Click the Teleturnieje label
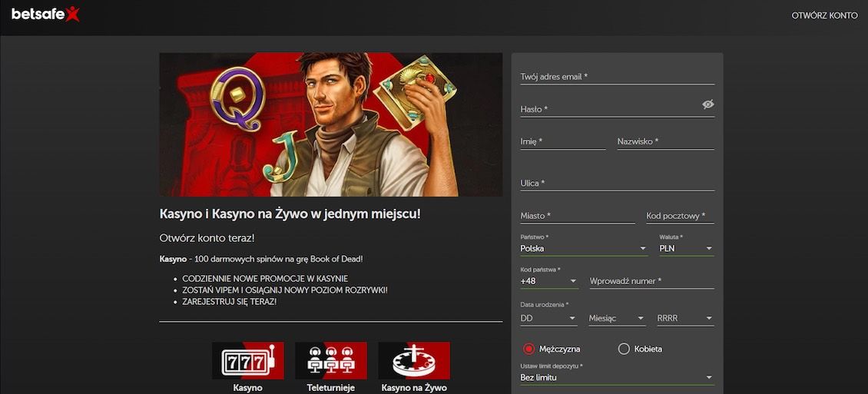The width and height of the screenshot is (868, 394). coord(331,388)
